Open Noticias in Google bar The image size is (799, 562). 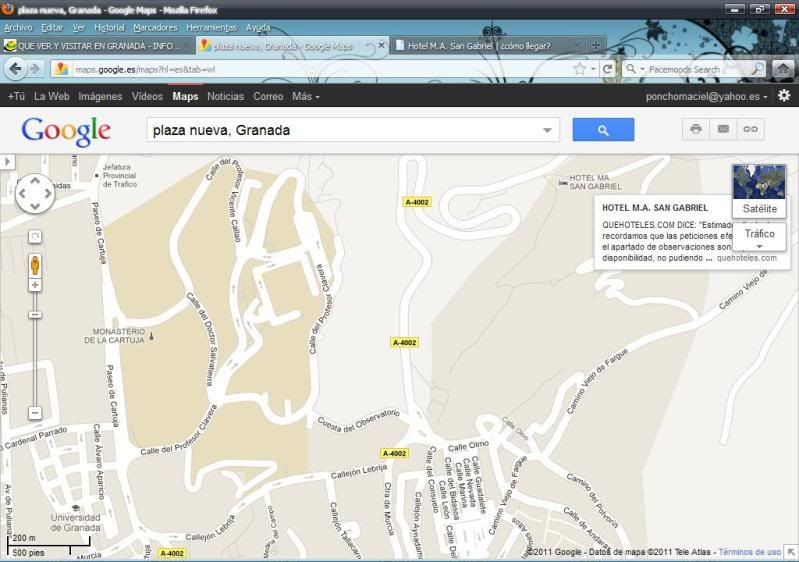pos(225,96)
